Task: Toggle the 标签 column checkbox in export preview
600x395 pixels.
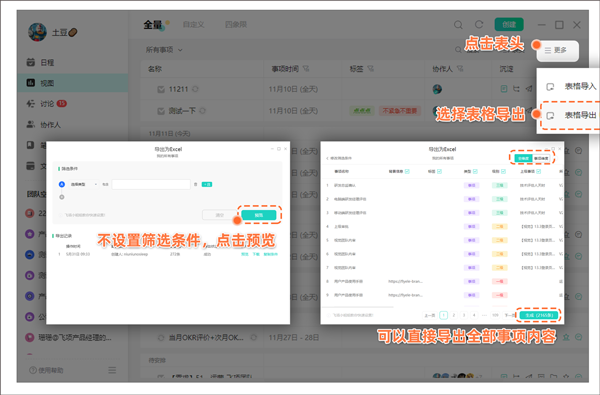Action: [x=439, y=171]
